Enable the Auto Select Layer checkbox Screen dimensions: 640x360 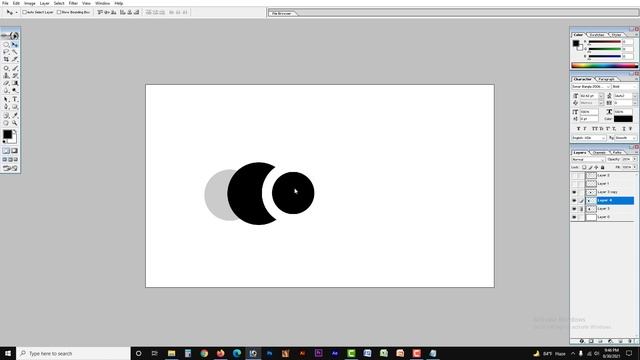coord(24,12)
